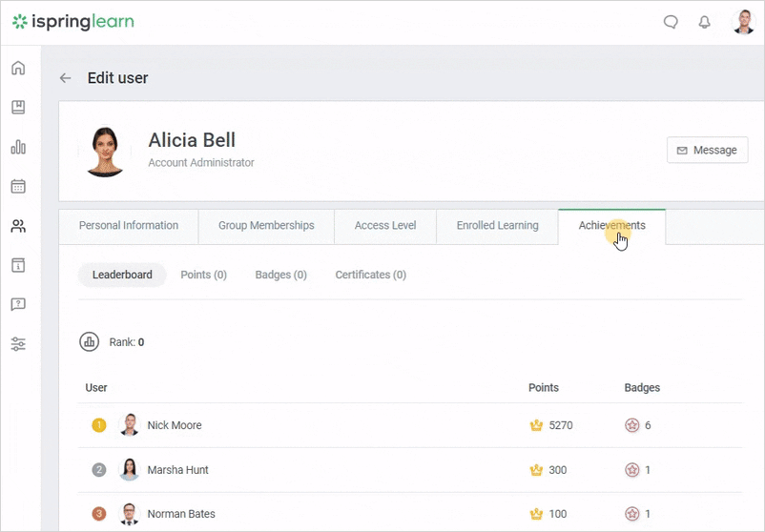The image size is (765, 532).
Task: Open the Reports bar chart icon
Action: coord(18,147)
